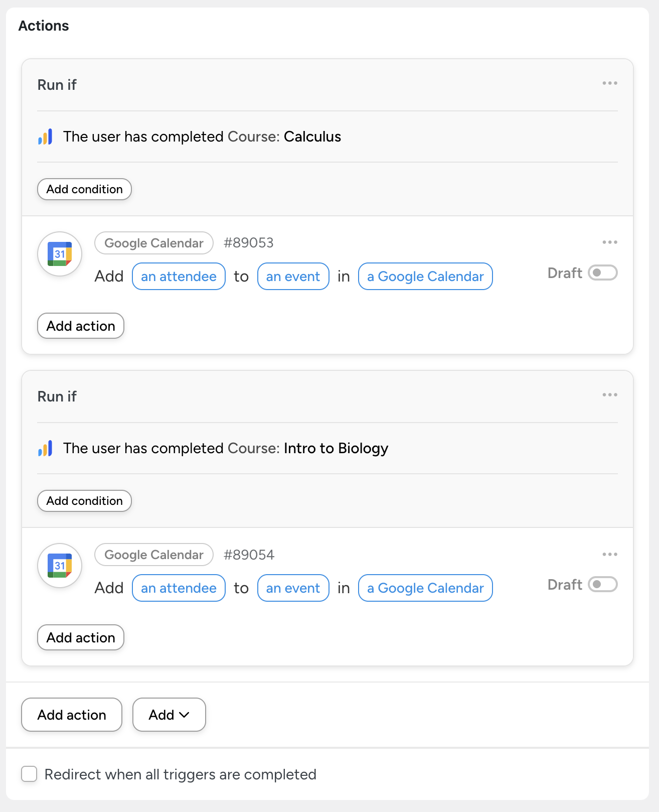This screenshot has height=812, width=659.
Task: Expand the Add dropdown at bottom
Action: (169, 715)
